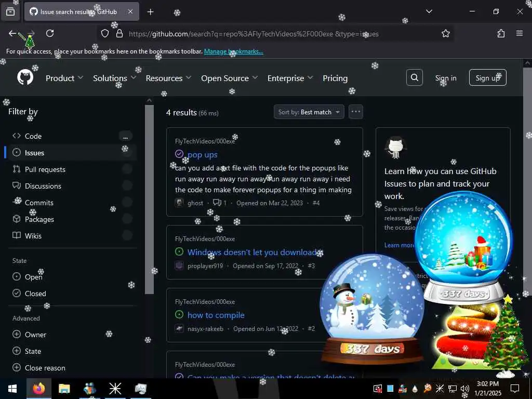Image resolution: width=532 pixels, height=399 pixels.
Task: Click the proplayer919 avatar
Action: click(179, 265)
